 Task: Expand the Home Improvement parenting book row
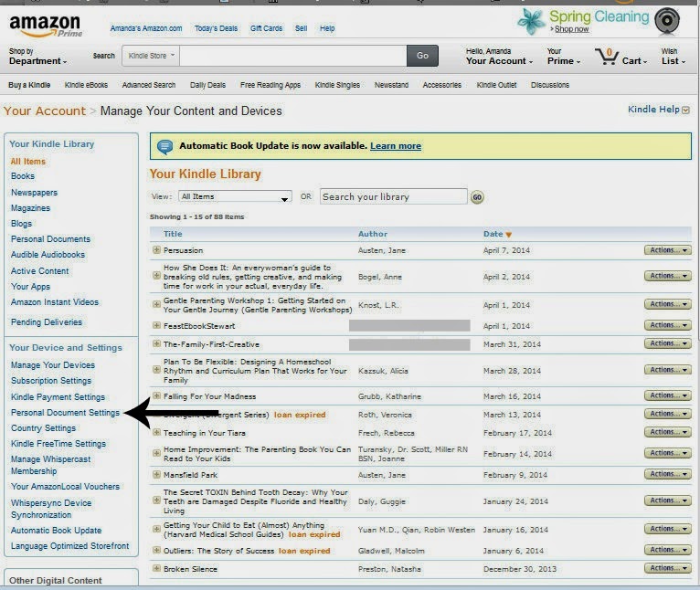(156, 453)
